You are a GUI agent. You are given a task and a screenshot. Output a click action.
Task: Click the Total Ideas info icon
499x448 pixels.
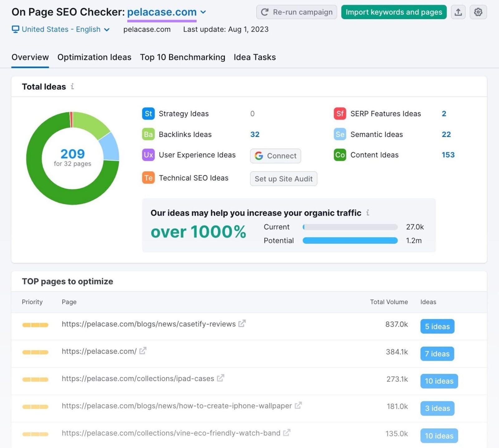pos(72,86)
